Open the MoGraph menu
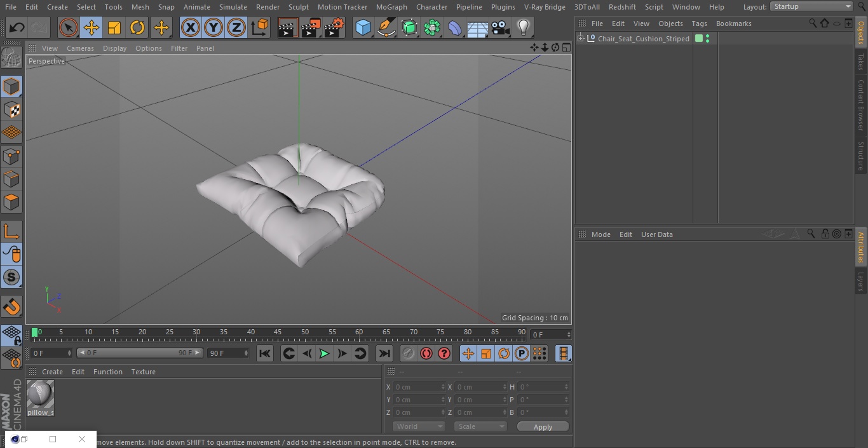The image size is (868, 448). tap(391, 7)
